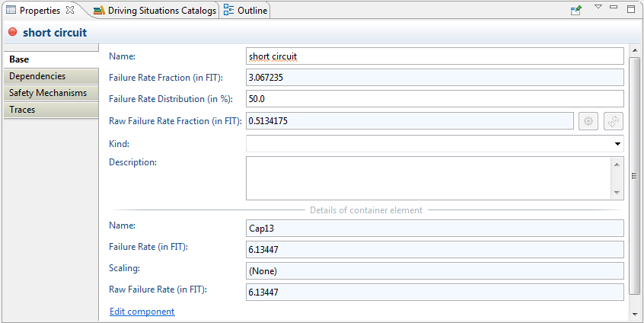Click the refresh arrows button beside Raw Failure Rate Fraction
Viewport: 644px width, 323px height.
pyautogui.click(x=614, y=121)
